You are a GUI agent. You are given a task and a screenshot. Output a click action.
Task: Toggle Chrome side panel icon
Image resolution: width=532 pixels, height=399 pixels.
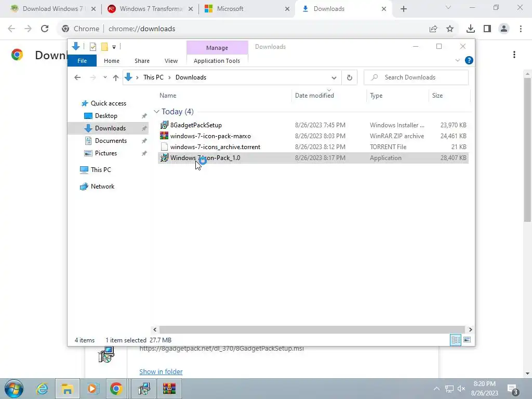coord(487,29)
